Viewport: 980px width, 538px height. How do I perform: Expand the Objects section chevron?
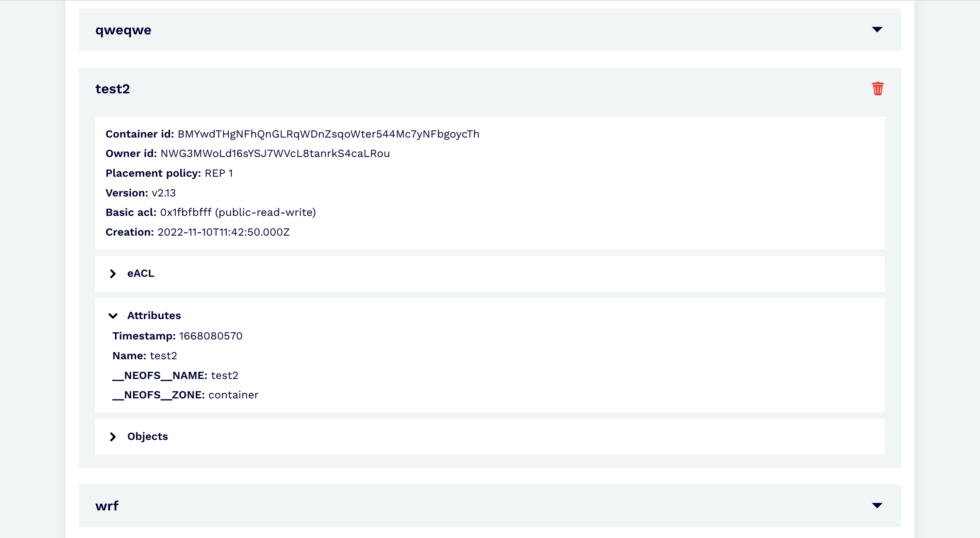pyautogui.click(x=113, y=437)
